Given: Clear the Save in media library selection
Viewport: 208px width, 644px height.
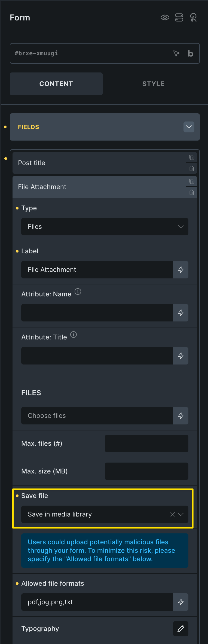Looking at the screenshot, I should pos(173,514).
